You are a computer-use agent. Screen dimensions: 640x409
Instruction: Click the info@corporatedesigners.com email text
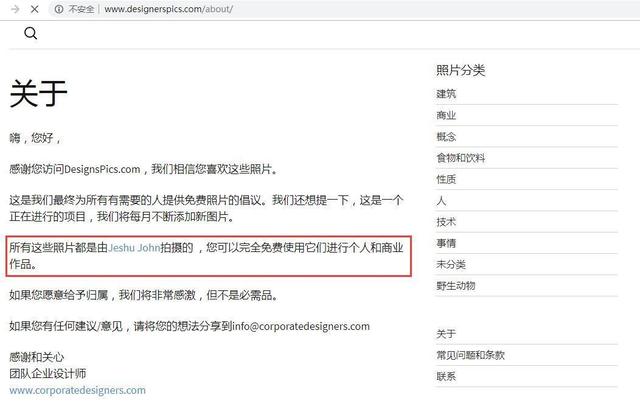pyautogui.click(x=301, y=327)
